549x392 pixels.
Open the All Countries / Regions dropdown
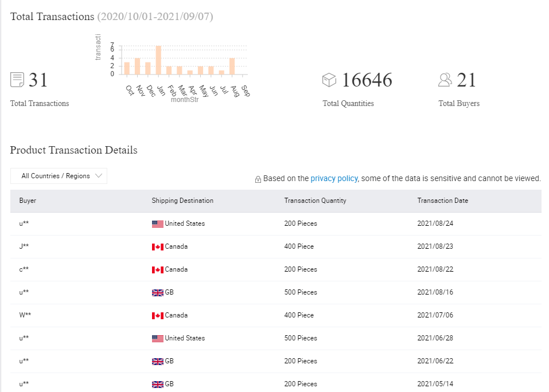(x=59, y=176)
